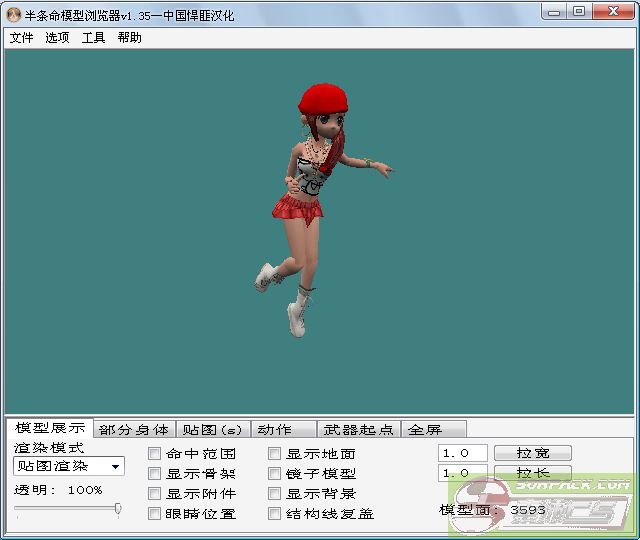Check the 显示地面 option

(x=275, y=454)
